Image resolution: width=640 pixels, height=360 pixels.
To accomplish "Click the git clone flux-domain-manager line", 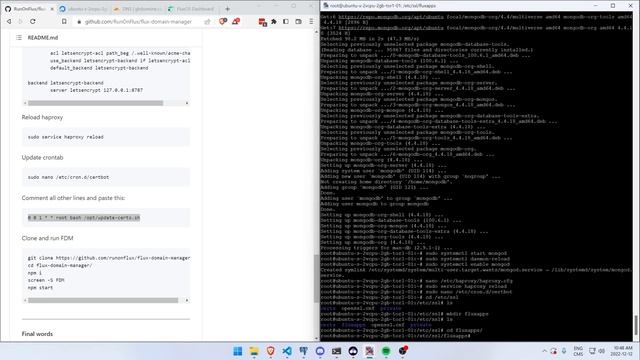I will coord(109,258).
